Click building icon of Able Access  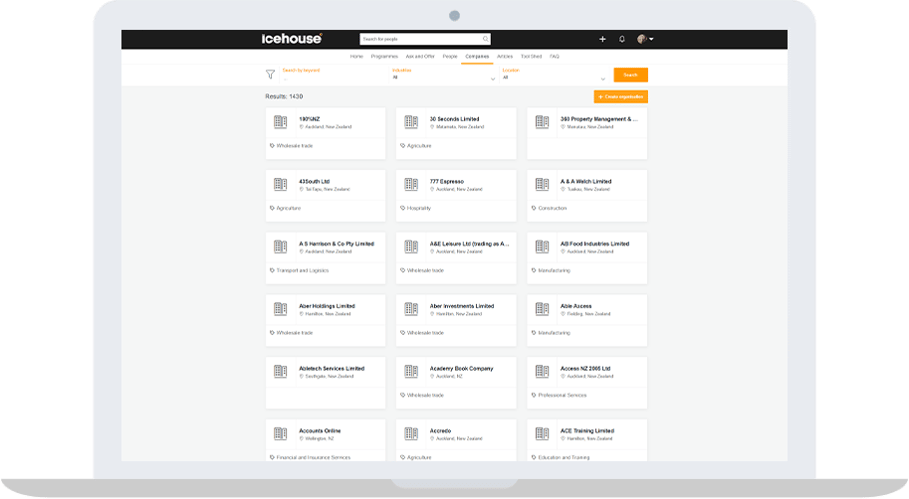click(542, 309)
